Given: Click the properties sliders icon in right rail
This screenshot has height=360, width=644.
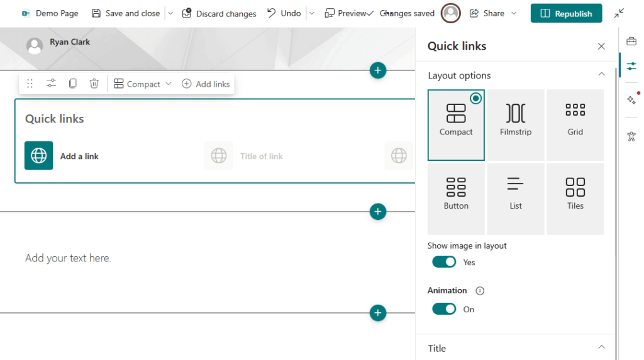Looking at the screenshot, I should pos(631,66).
